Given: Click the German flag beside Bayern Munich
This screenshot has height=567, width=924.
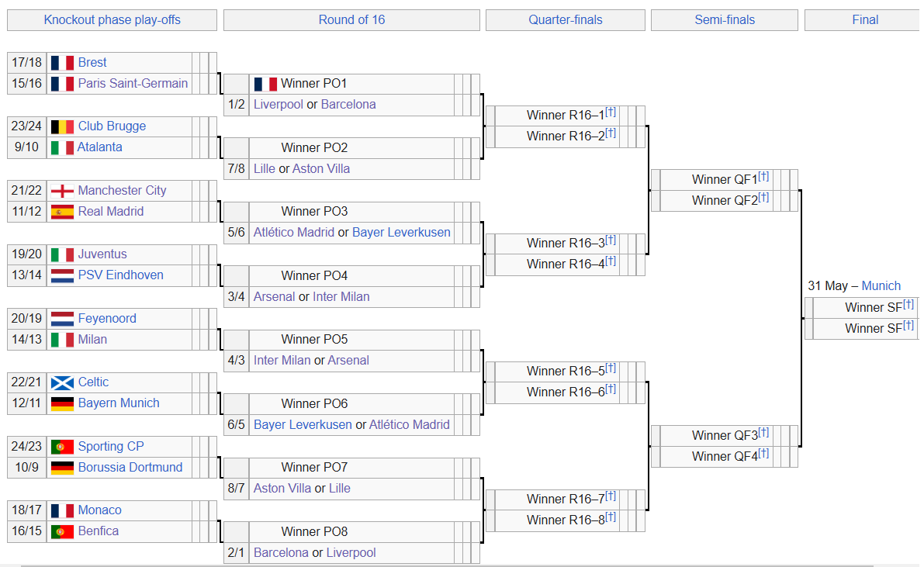Looking at the screenshot, I should [x=62, y=404].
